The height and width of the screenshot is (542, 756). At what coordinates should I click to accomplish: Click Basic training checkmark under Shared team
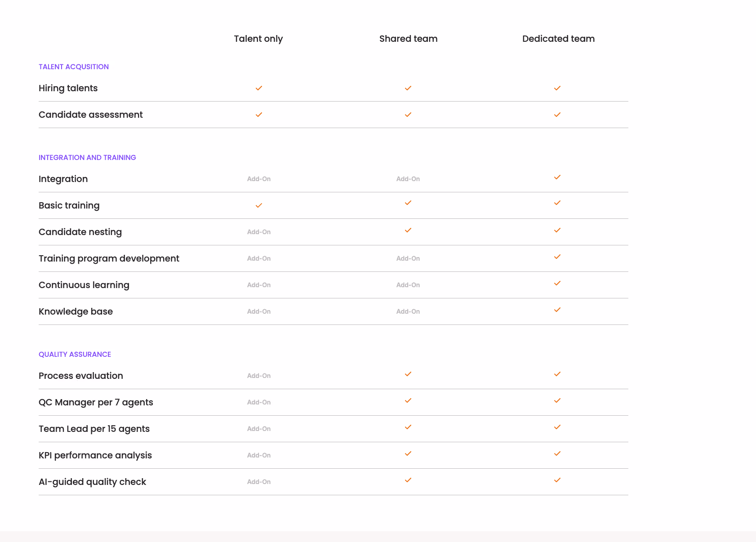tap(408, 203)
